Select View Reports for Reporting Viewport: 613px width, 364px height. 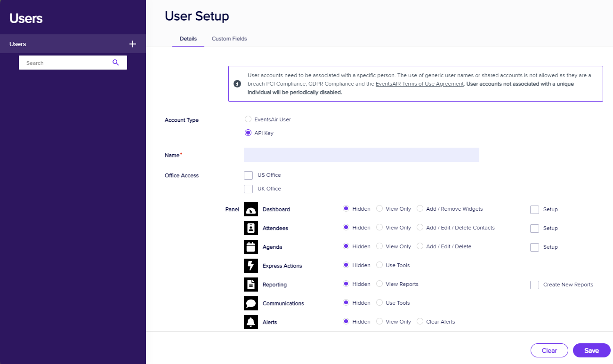379,284
